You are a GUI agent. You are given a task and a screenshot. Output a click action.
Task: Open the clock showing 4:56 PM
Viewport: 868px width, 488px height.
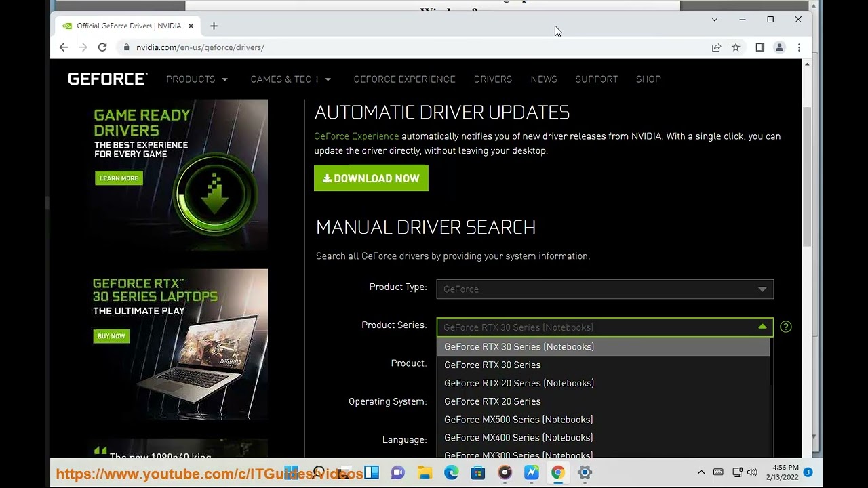point(782,472)
